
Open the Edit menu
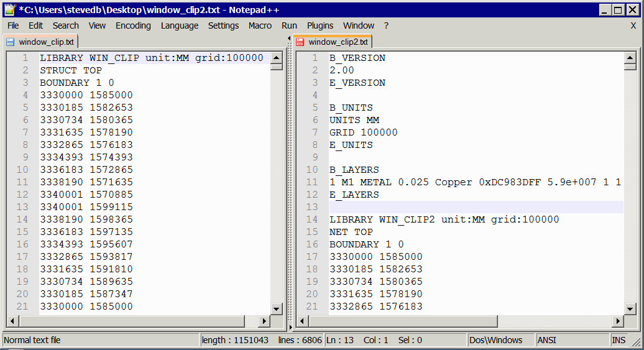[x=35, y=25]
